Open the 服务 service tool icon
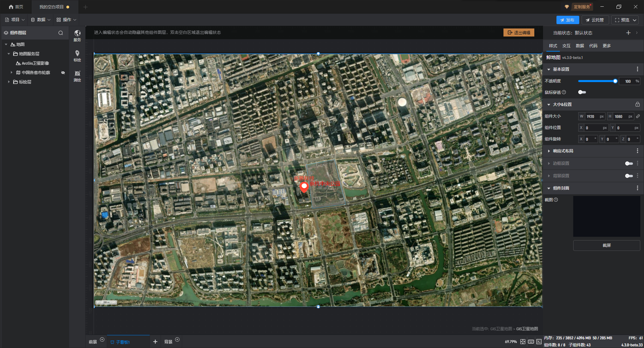 (77, 36)
